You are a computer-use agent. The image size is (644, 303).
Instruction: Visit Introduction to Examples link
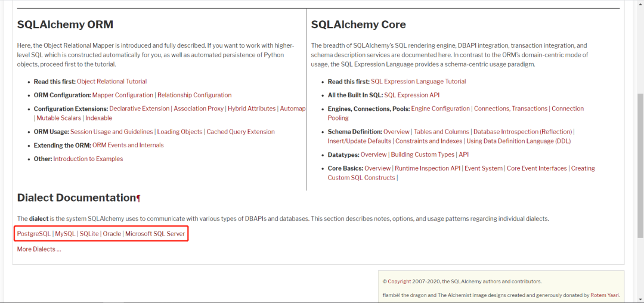click(88, 159)
